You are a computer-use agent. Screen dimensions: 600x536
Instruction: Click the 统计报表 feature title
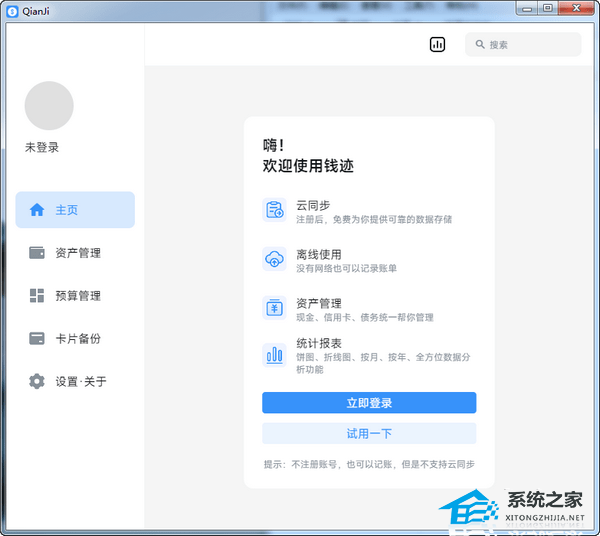[x=319, y=343]
